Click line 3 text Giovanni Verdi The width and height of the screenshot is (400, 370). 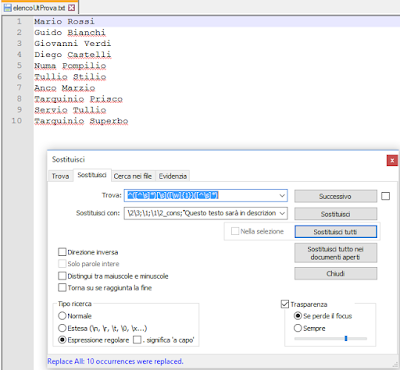pos(73,44)
